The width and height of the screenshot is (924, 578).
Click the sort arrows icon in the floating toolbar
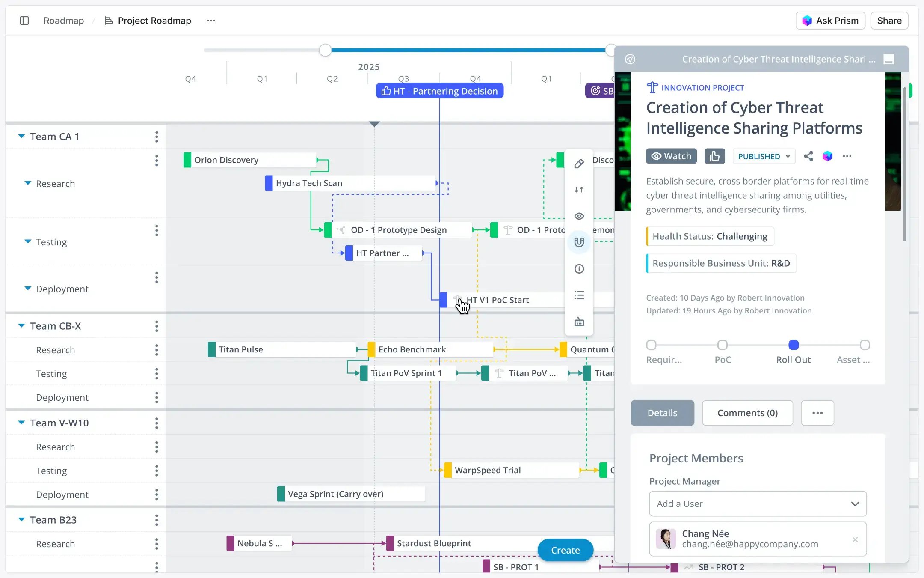click(x=579, y=190)
